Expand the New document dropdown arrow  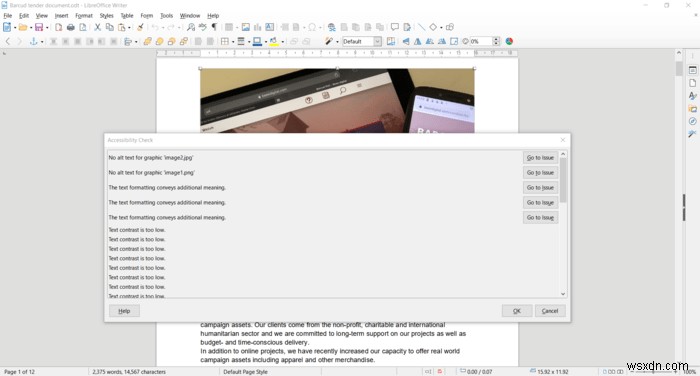[x=15, y=28]
